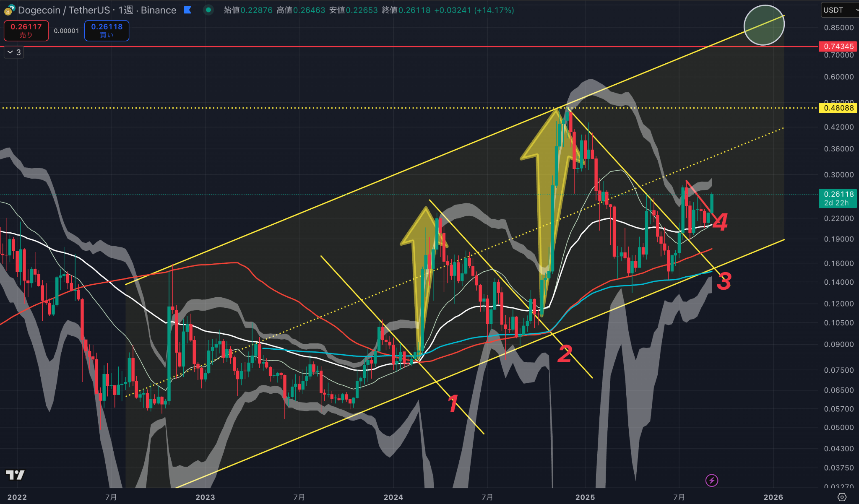Select the red number 2 text drawing

coord(565,354)
